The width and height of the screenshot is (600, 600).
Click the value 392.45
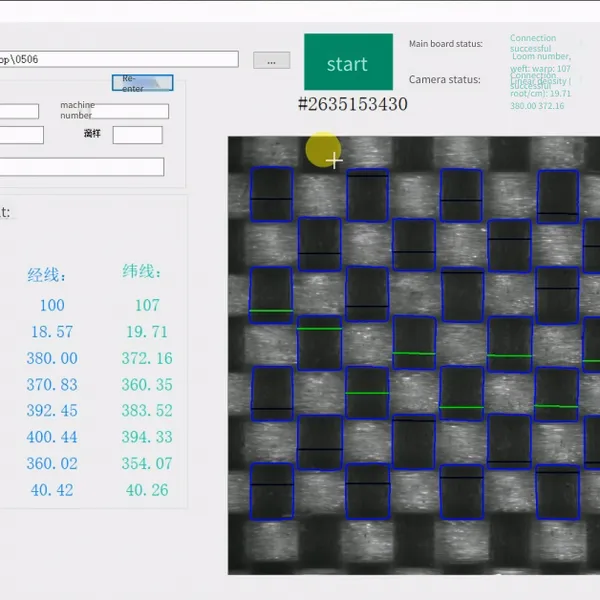pos(52,411)
